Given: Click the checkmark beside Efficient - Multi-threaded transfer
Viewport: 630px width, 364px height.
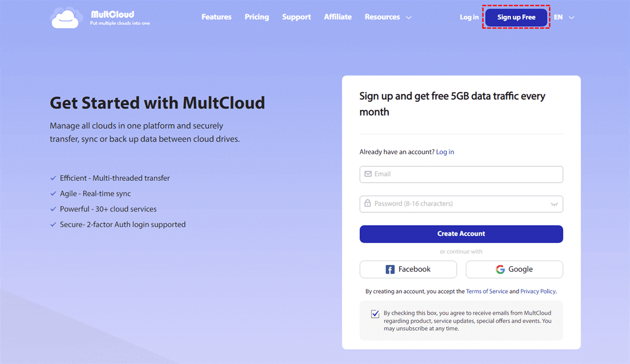Looking at the screenshot, I should point(53,178).
